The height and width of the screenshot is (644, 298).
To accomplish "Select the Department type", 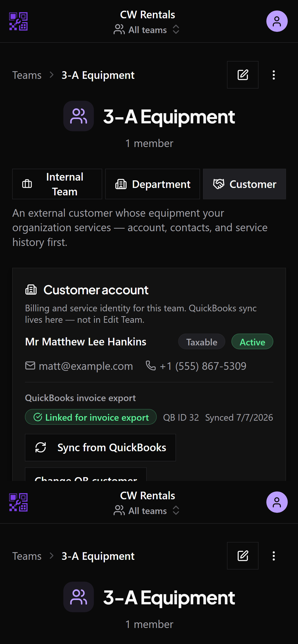I will pos(153,184).
